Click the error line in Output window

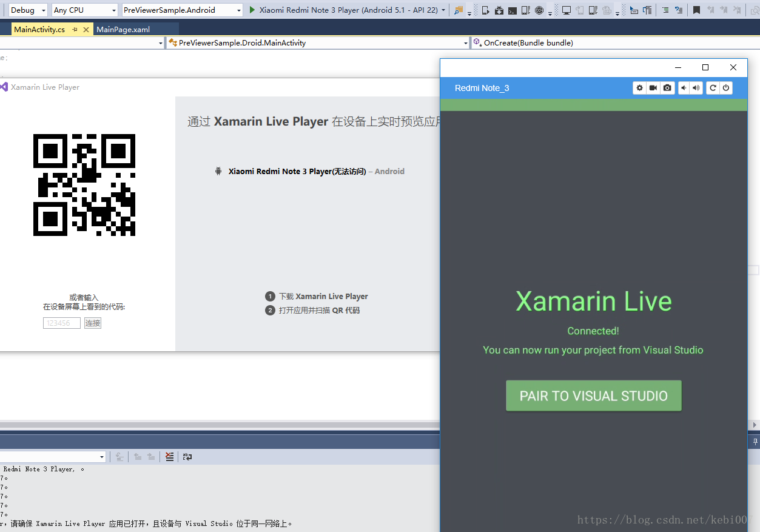(x=147, y=524)
